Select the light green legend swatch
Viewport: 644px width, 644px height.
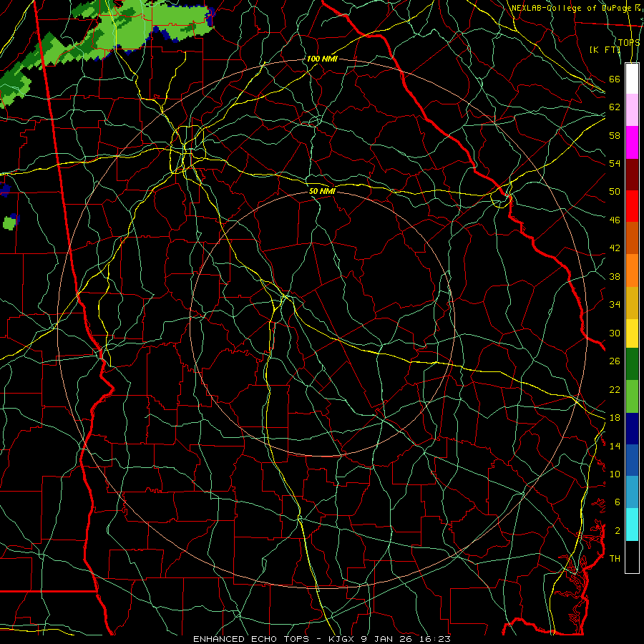point(632,396)
